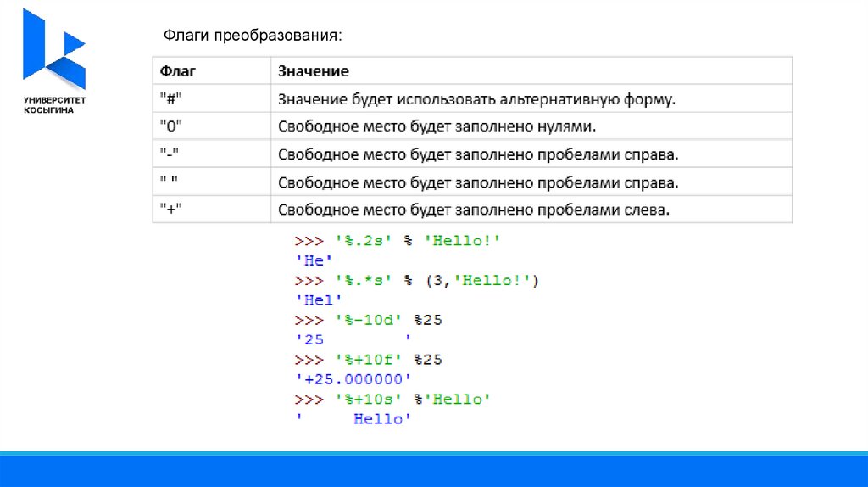
Task: Click the code line containing '%+10f'
Action: pos(369,360)
